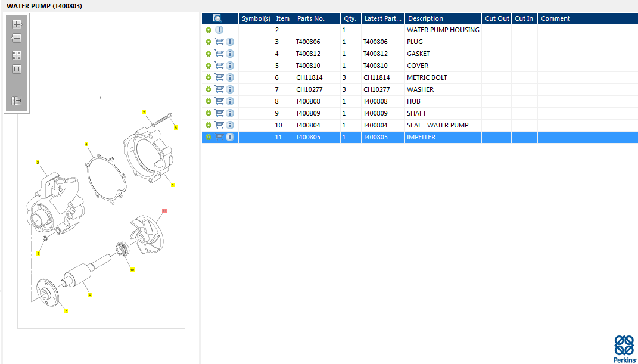The image size is (638, 364).
Task: Select the METRIC BOLT description cell
Action: click(x=443, y=77)
